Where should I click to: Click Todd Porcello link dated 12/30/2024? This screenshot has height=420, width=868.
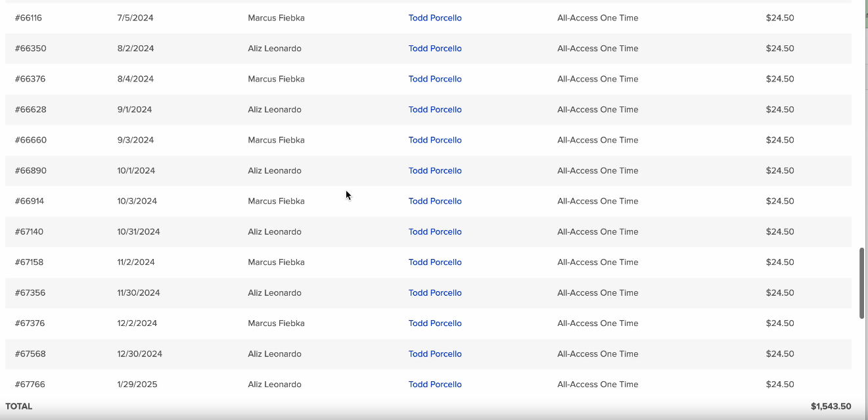coord(435,354)
